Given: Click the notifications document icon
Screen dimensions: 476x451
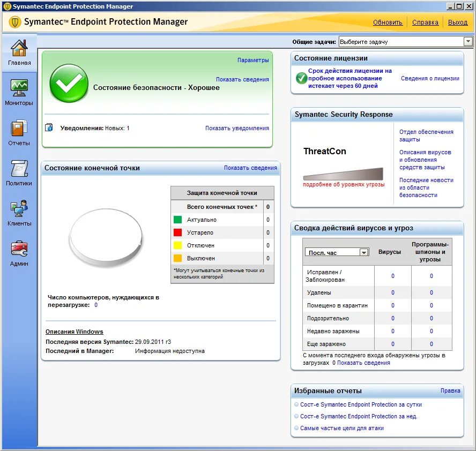Looking at the screenshot, I should click(x=49, y=127).
